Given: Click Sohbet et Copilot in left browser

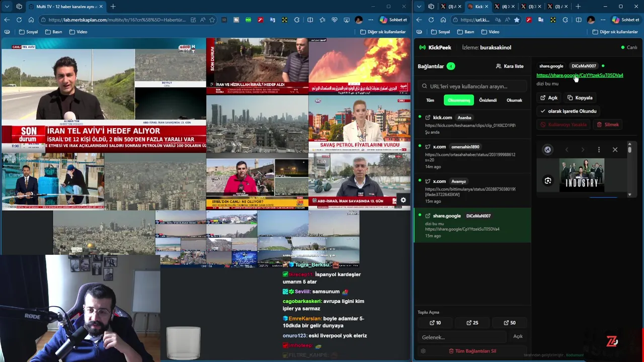Looking at the screenshot, I should click(x=393, y=20).
